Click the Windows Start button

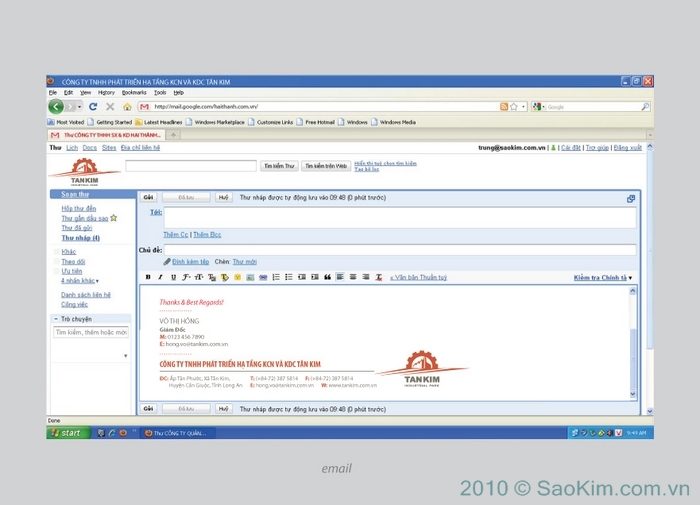pyautogui.click(x=67, y=433)
